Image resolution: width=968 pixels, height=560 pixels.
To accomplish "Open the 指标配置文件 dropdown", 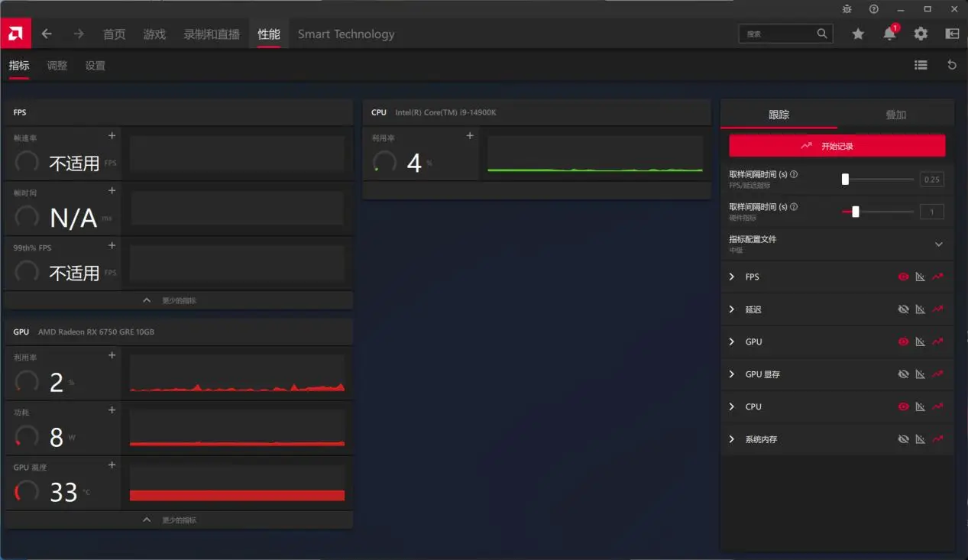I will [939, 244].
